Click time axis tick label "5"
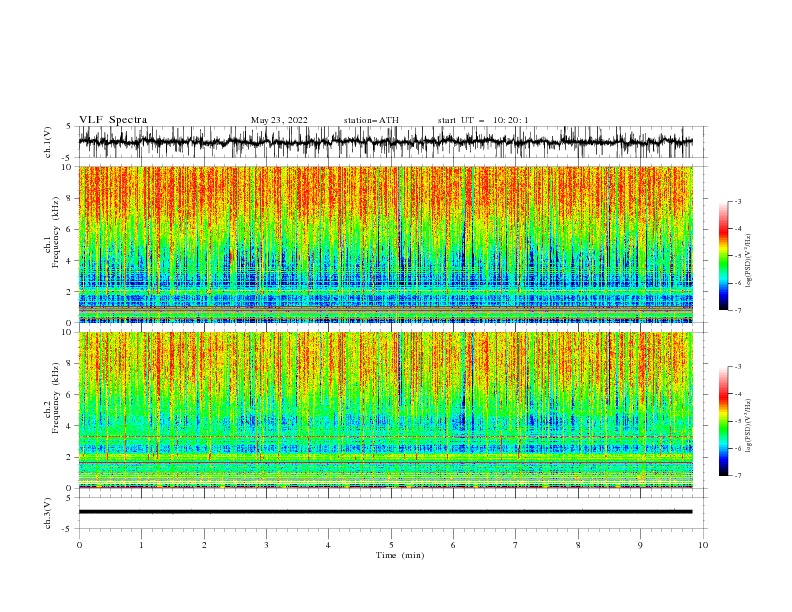 click(391, 545)
